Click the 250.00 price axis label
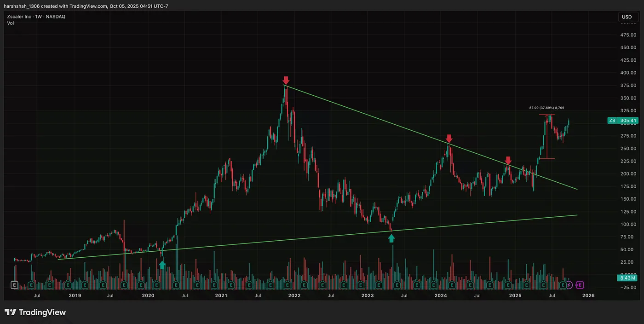This screenshot has height=324, width=644. click(628, 148)
